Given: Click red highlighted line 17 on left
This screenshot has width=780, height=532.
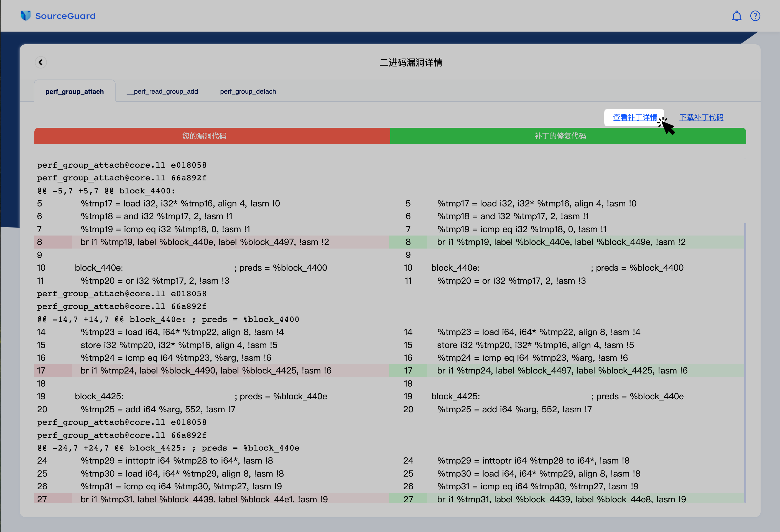Looking at the screenshot, I should click(x=206, y=370).
